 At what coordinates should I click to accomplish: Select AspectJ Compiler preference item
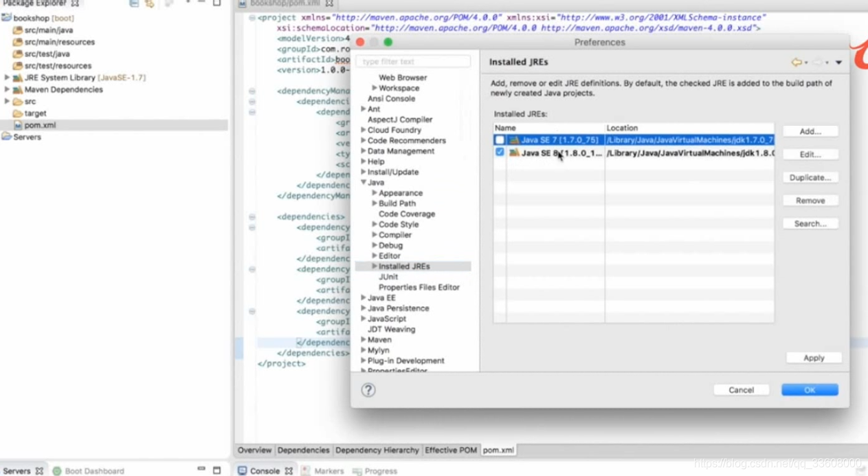400,120
